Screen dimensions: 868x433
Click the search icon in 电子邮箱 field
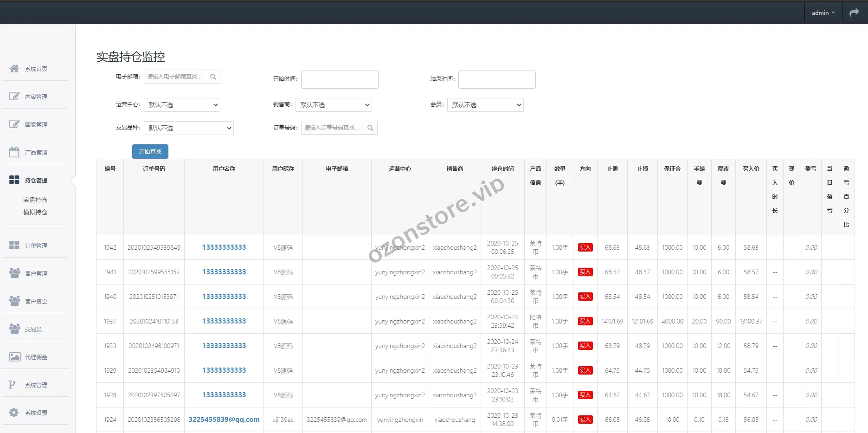[213, 77]
